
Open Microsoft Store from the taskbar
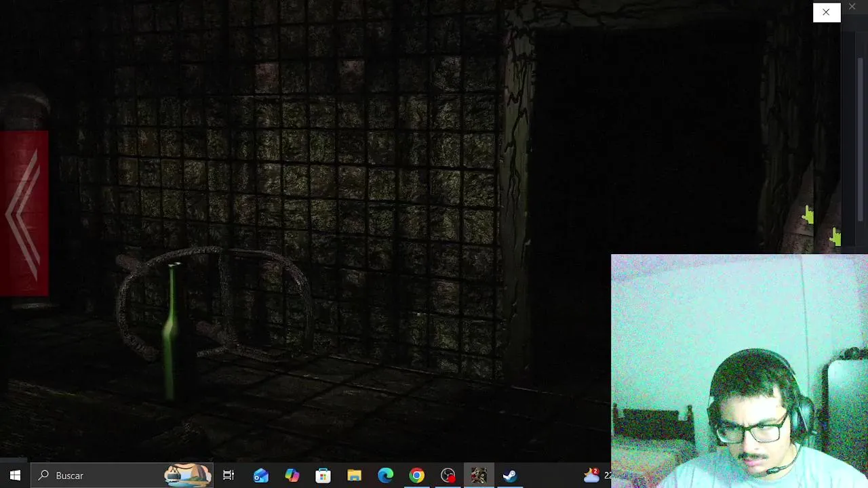[x=323, y=476]
